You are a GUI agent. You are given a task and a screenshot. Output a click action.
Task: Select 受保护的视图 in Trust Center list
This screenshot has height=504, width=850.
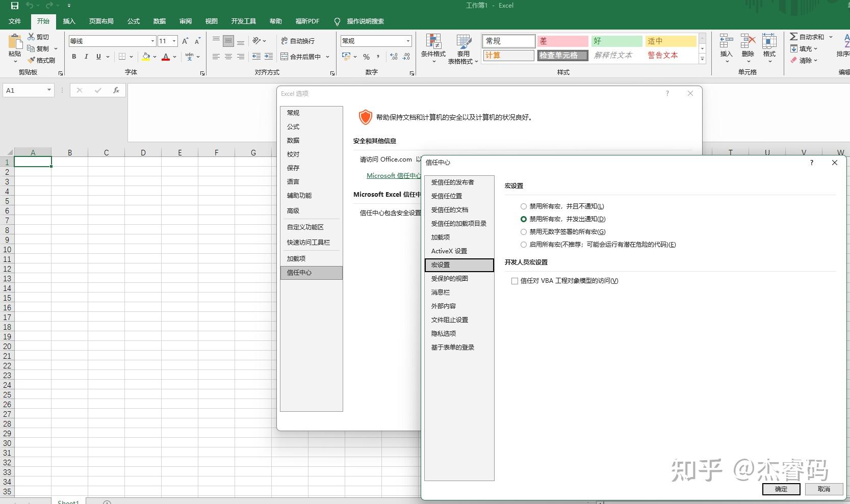459,278
